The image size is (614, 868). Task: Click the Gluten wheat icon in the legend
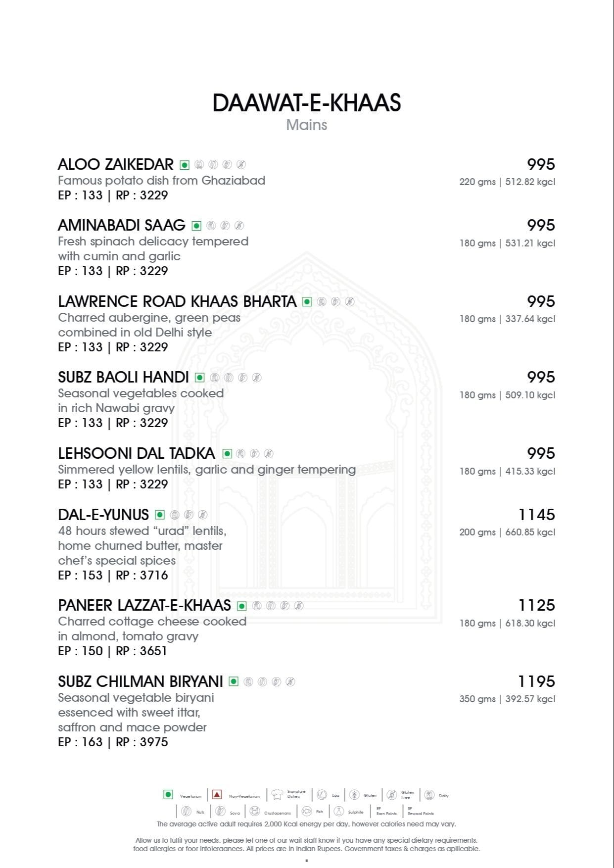(354, 795)
